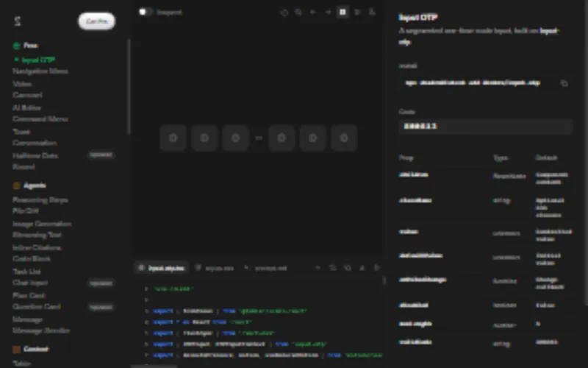Click the second-to-last code toolbar icon

(362, 268)
